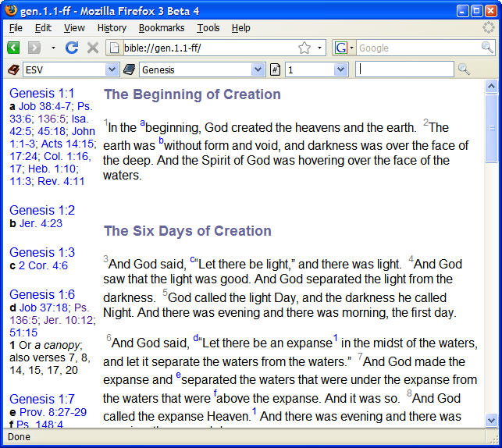Bookmark this page with the star icon
The image size is (502, 448).
pos(304,48)
